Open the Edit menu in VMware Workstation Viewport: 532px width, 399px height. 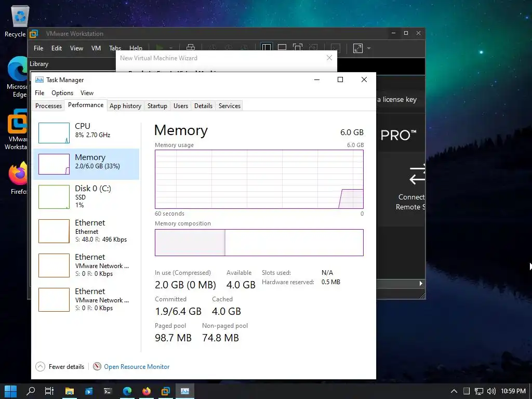(56, 48)
